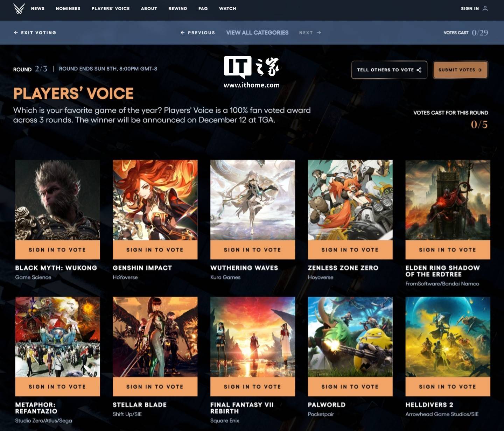Click The Game Awards logo icon
The image size is (504, 431).
pos(19,8)
